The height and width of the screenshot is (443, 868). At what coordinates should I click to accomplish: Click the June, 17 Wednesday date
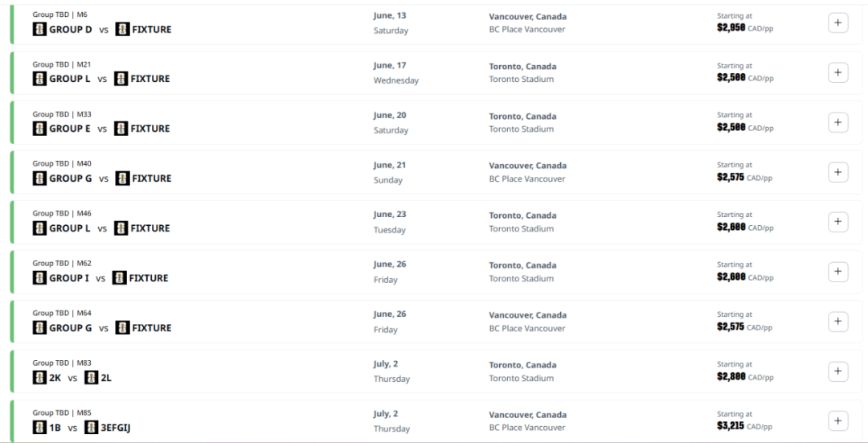(395, 72)
